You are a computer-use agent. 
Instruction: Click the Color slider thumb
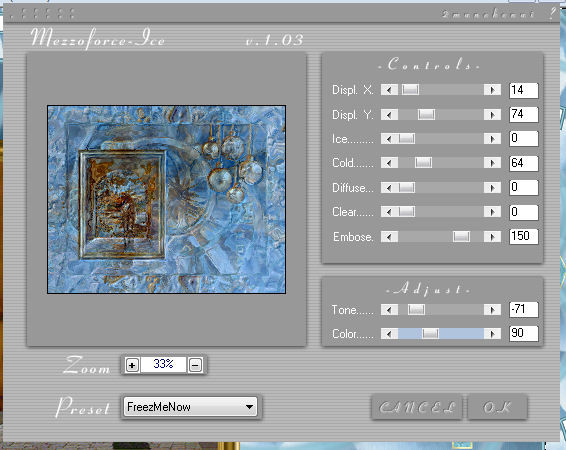431,334
